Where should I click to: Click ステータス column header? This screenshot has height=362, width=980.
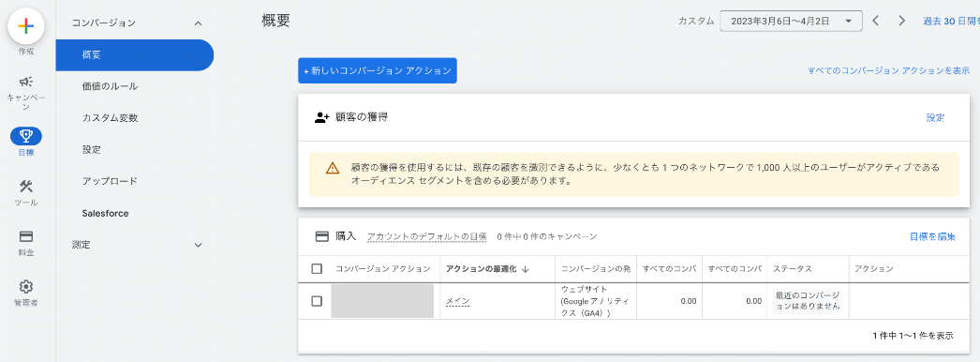point(792,269)
